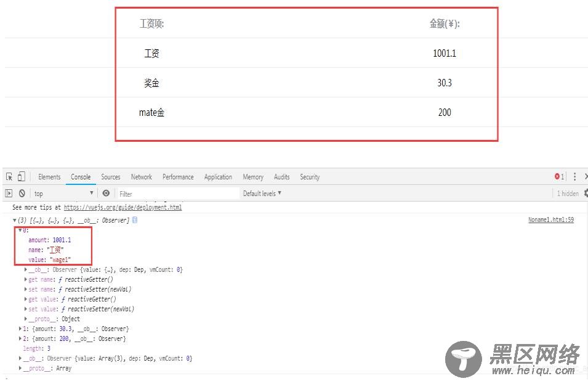Open the live expression eye icon
Viewport: 588px width, 381px height.
coord(106,193)
